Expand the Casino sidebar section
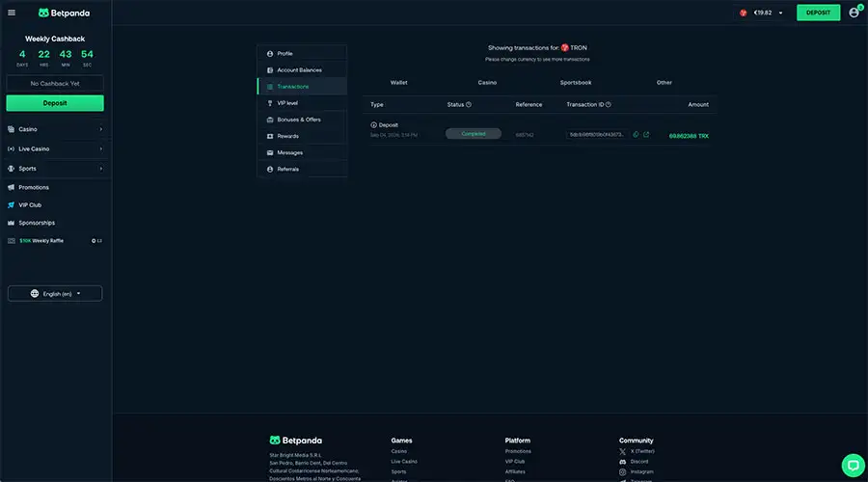The width and height of the screenshot is (868, 482). (x=55, y=129)
